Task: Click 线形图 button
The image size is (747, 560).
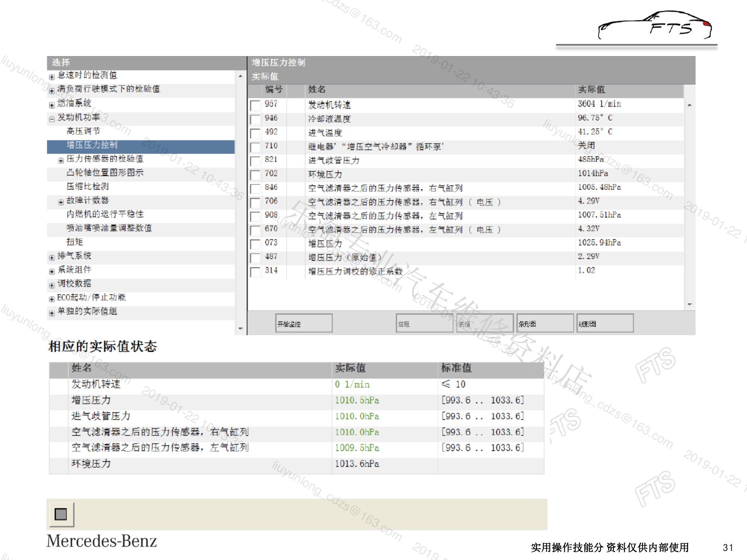Action: (605, 323)
